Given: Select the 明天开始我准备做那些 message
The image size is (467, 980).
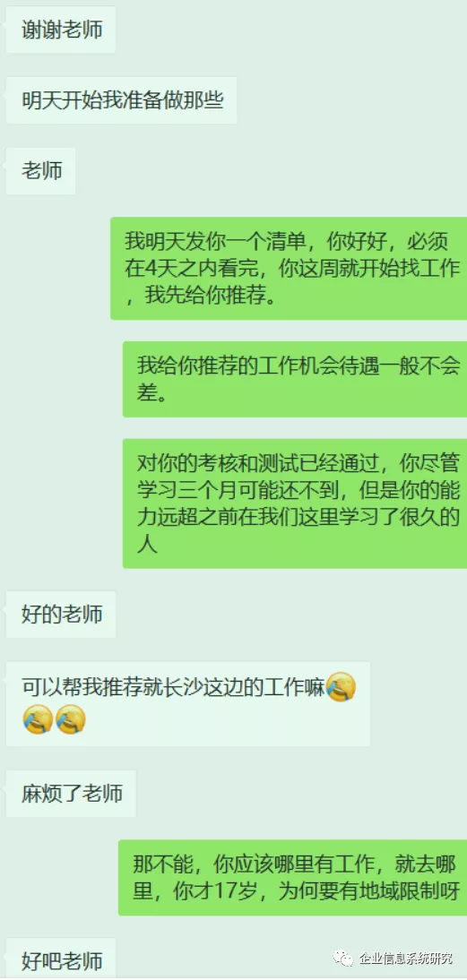Looking at the screenshot, I should coord(121,100).
